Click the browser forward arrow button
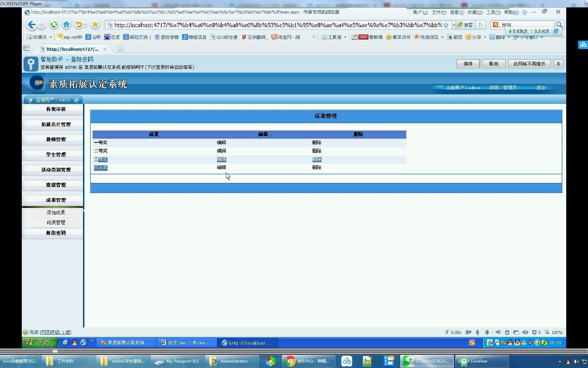The image size is (588, 368). click(x=42, y=25)
